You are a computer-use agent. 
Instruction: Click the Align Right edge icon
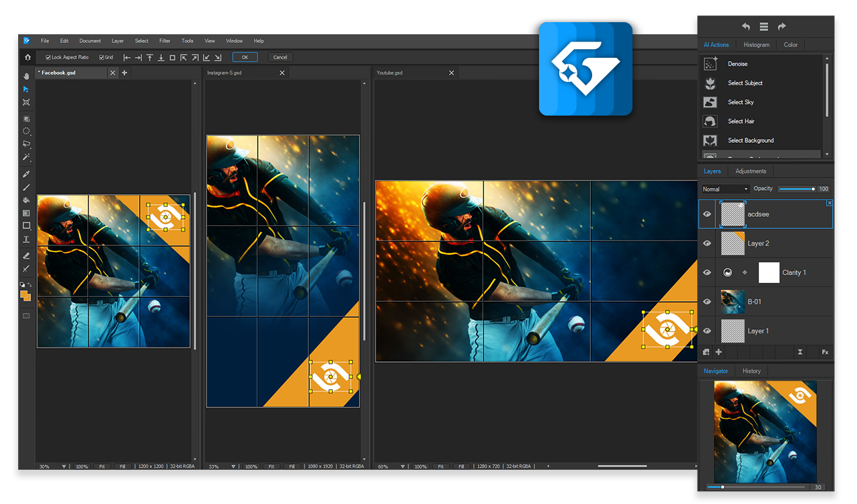pyautogui.click(x=138, y=58)
